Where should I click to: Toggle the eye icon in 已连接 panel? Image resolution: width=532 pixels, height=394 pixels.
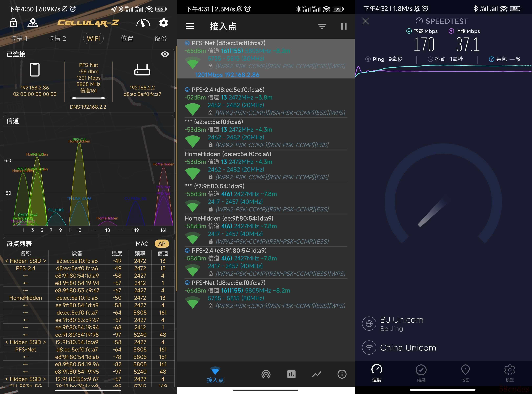tap(165, 54)
